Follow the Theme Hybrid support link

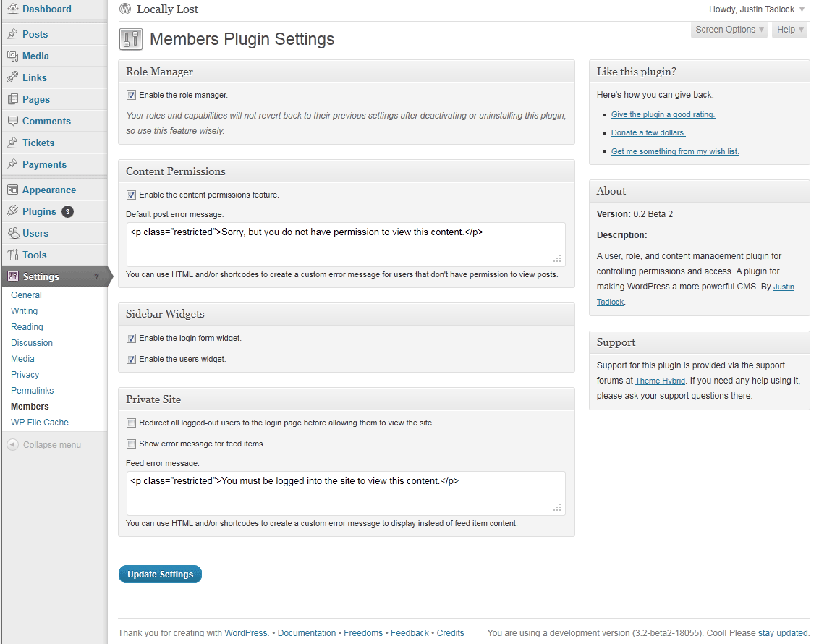(x=660, y=381)
